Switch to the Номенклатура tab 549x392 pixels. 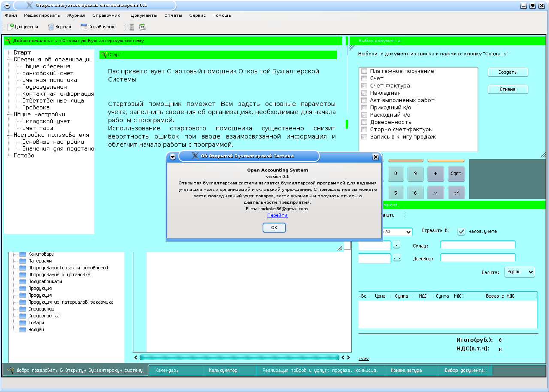click(x=406, y=370)
